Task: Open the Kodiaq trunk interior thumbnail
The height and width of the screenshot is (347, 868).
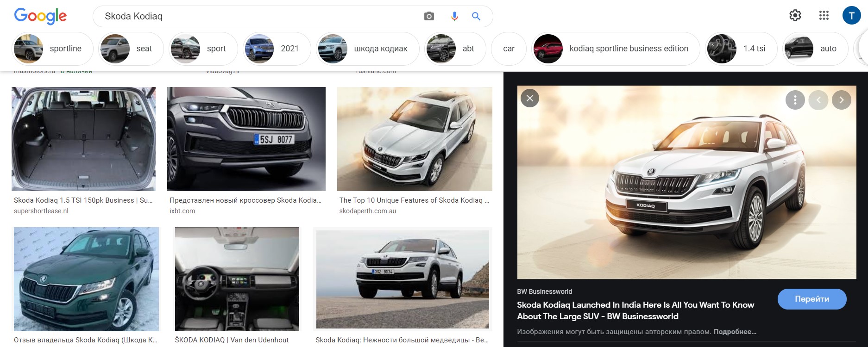Action: point(83,139)
